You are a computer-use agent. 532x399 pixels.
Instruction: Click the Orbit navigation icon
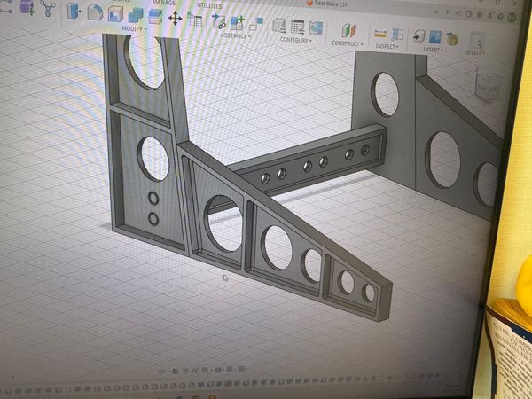pyautogui.click(x=162, y=372)
